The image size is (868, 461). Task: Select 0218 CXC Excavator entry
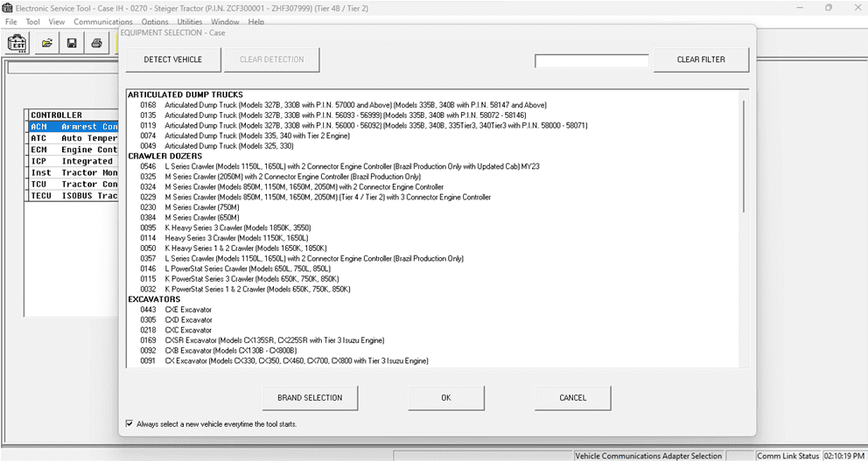point(176,331)
